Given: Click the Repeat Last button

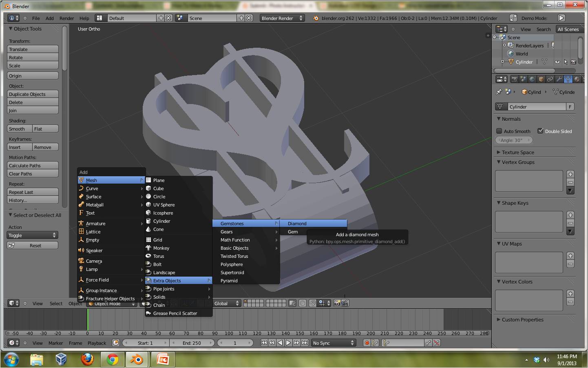Looking at the screenshot, I should (x=33, y=192).
